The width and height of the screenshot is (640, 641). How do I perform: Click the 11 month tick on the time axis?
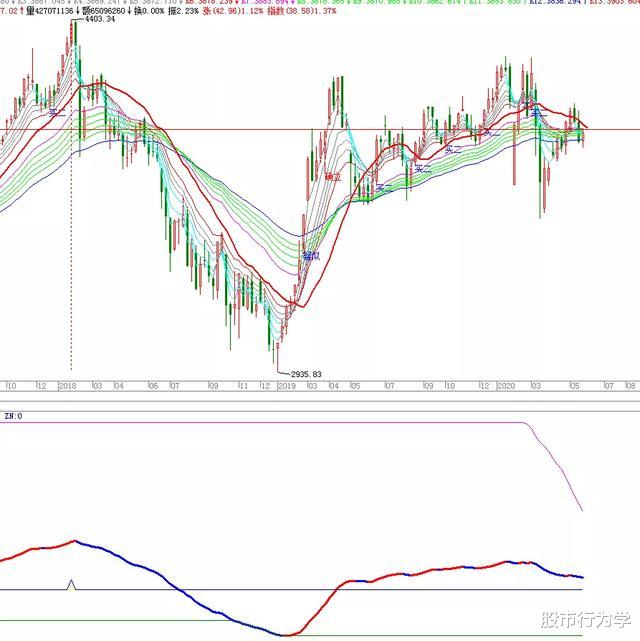243,386
